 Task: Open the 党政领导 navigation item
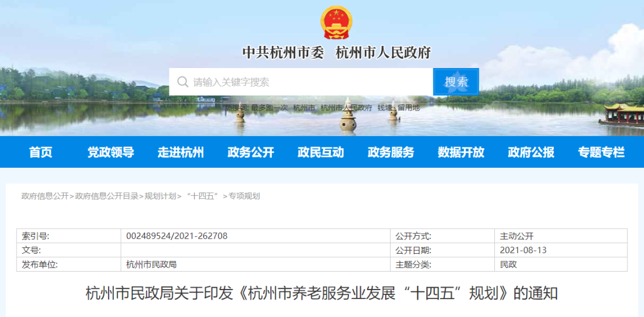click(x=110, y=152)
